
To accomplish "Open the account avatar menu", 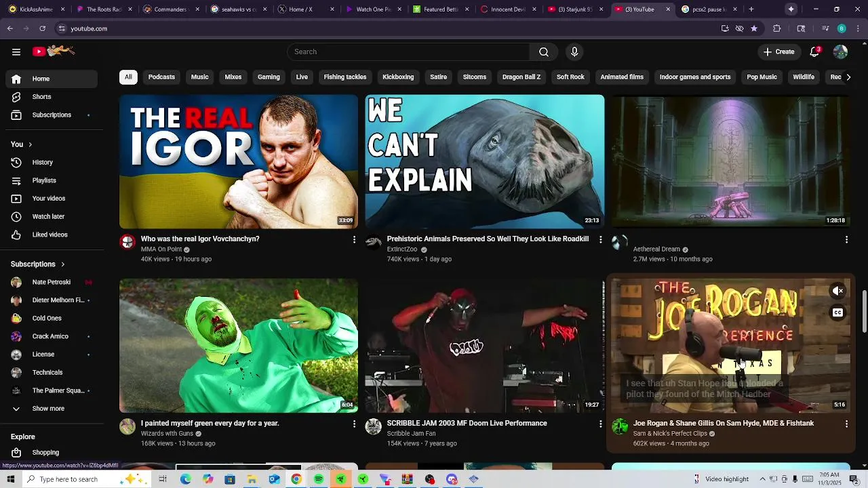I will 840,52.
